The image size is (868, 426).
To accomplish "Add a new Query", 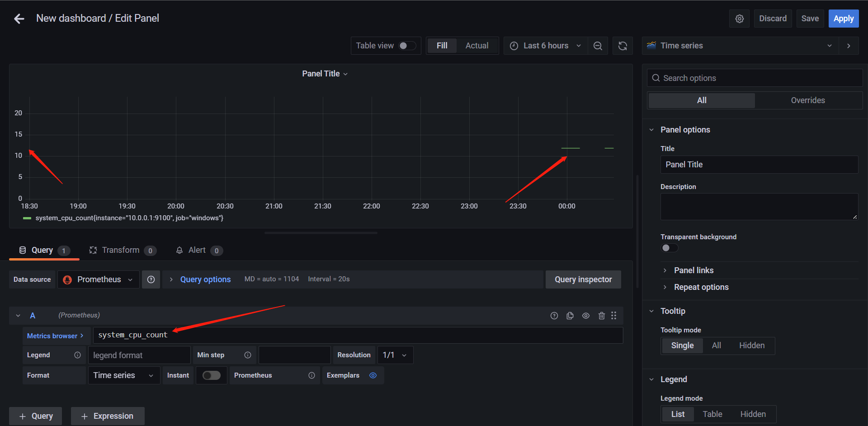I will pyautogui.click(x=36, y=416).
